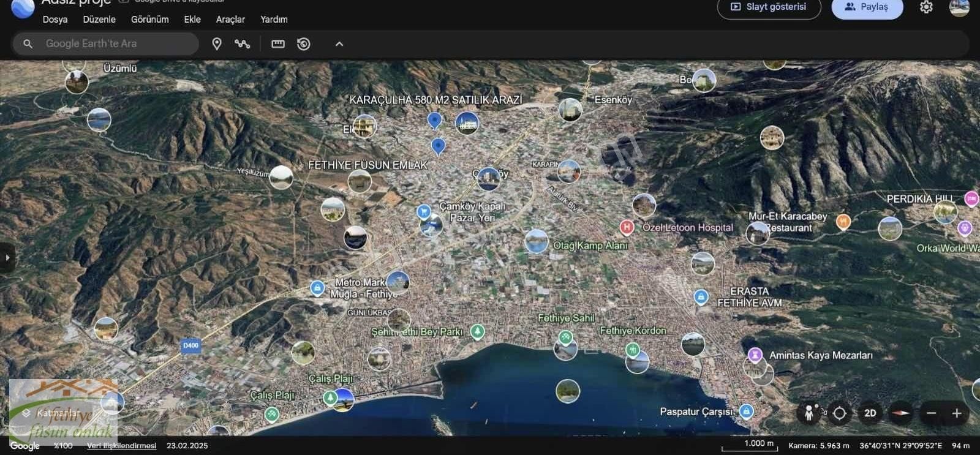Click the Fethiye Kordon marker icon
Viewport: 980px width, 455px height.
pos(633,350)
